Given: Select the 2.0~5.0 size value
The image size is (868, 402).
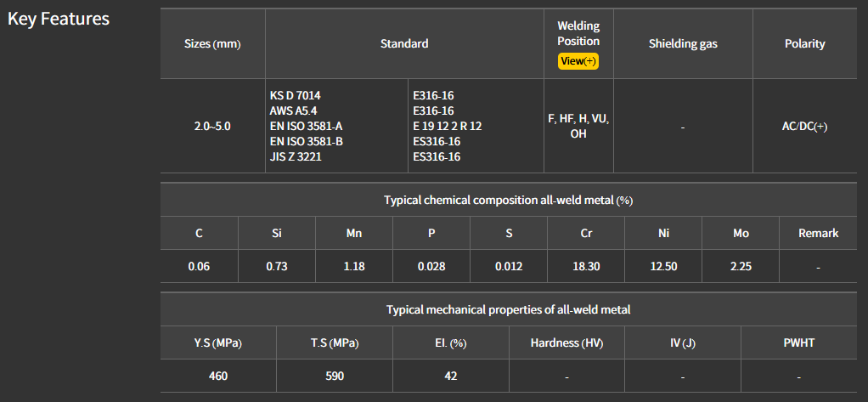Looking at the screenshot, I should coord(212,126).
